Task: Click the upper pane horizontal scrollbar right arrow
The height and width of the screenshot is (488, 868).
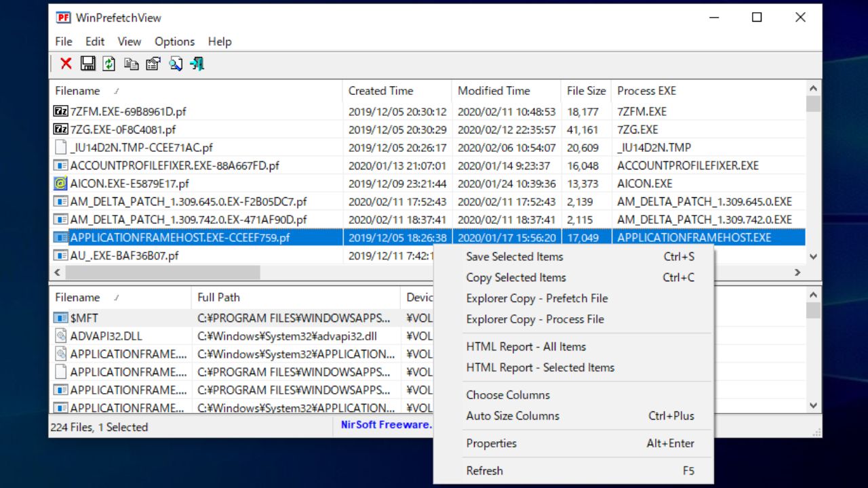Action: 797,272
